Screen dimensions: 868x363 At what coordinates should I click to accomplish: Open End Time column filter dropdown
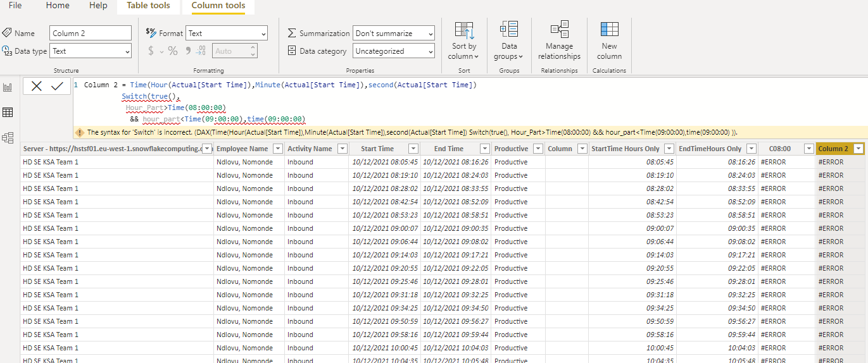pyautogui.click(x=484, y=149)
